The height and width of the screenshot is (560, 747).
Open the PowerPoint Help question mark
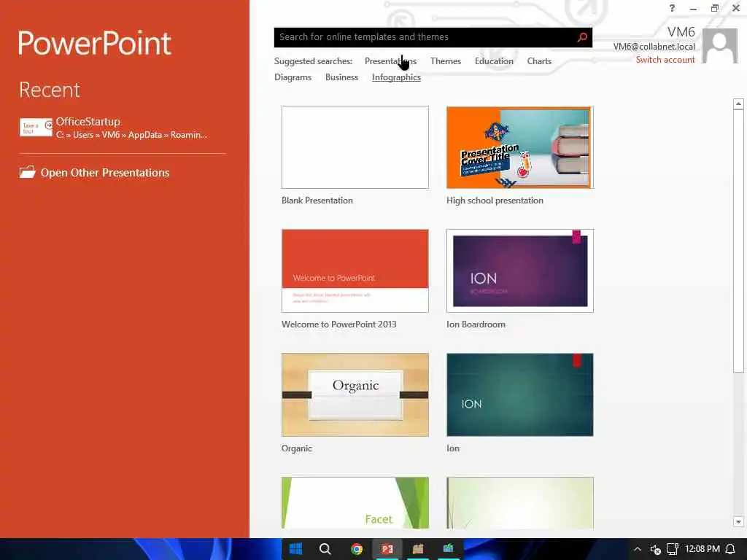tap(672, 8)
